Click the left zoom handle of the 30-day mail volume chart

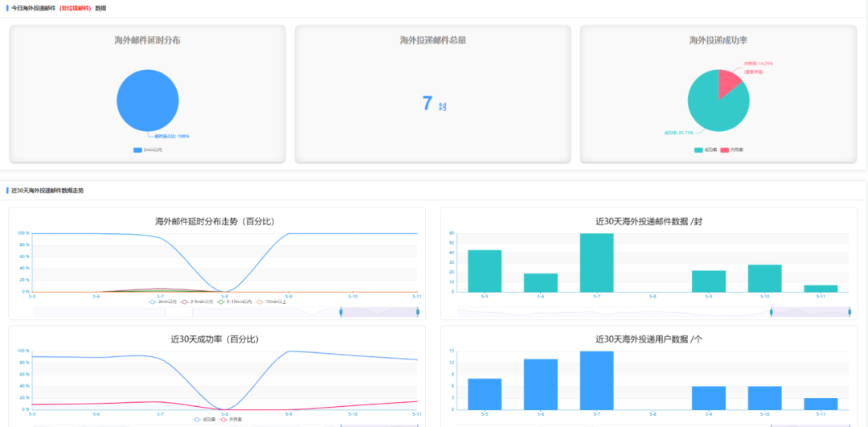pyautogui.click(x=771, y=312)
